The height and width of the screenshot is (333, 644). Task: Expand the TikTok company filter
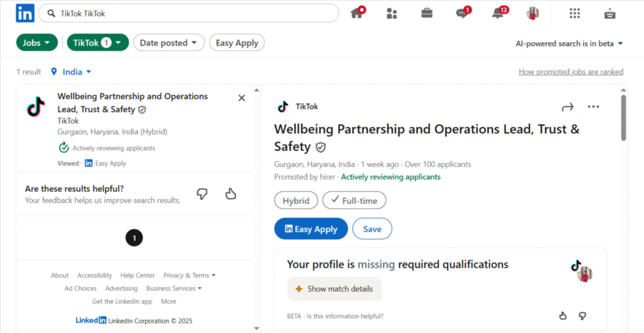pos(97,43)
